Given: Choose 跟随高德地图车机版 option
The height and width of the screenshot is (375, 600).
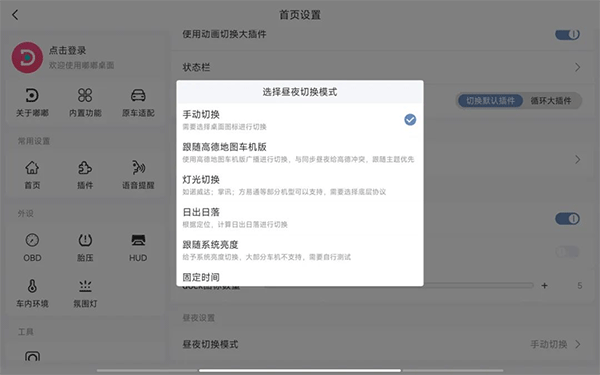Looking at the screenshot, I should (300, 153).
